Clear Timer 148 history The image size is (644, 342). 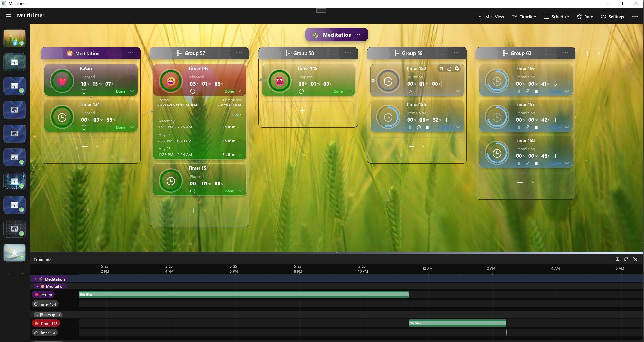(x=236, y=115)
